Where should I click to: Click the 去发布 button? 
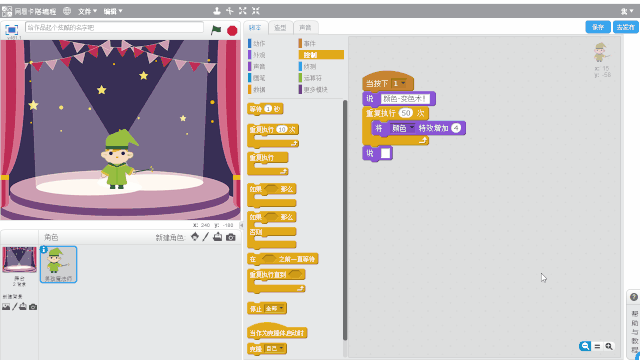coord(625,27)
